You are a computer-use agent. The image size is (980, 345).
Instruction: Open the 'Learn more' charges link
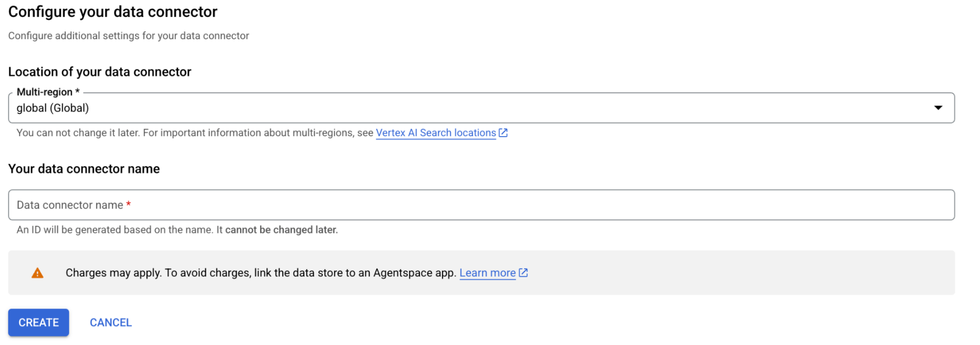[x=487, y=273]
